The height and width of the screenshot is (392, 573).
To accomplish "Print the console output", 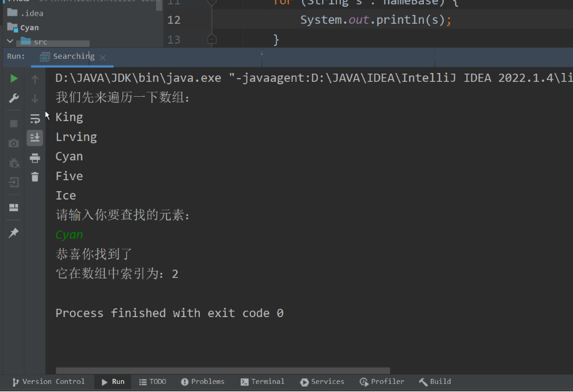I will click(35, 158).
